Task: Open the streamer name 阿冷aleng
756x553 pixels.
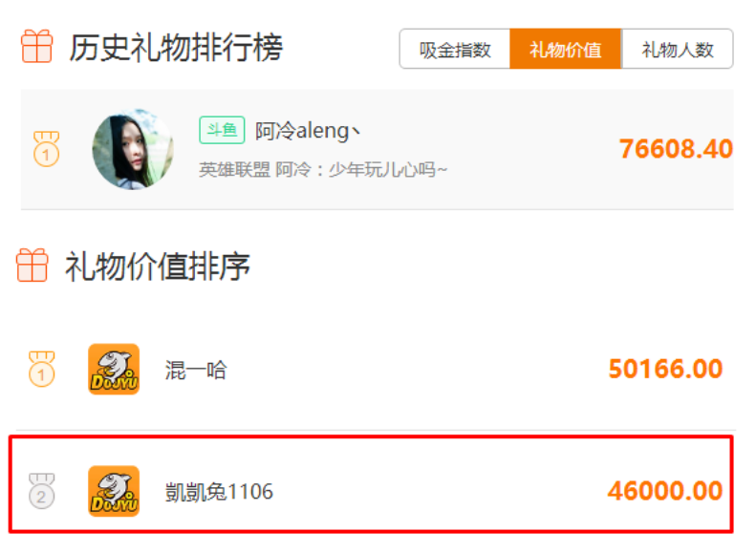Action: [308, 131]
